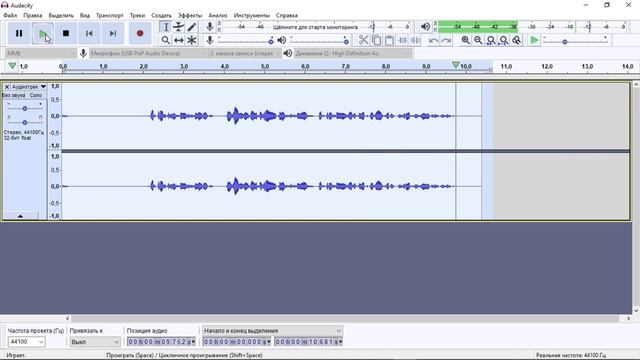This screenshot has height=360, width=640.
Task: Open the Инструменты menu
Action: (x=251, y=16)
